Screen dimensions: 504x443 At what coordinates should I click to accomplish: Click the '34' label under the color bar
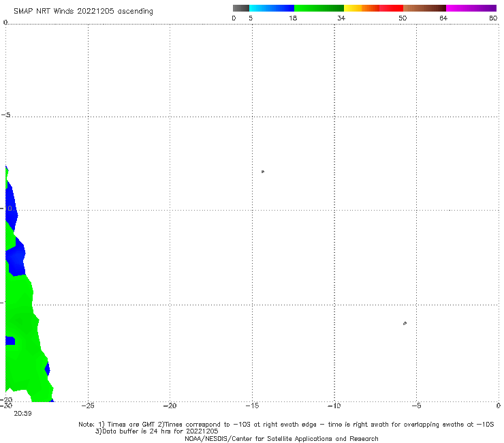[341, 18]
